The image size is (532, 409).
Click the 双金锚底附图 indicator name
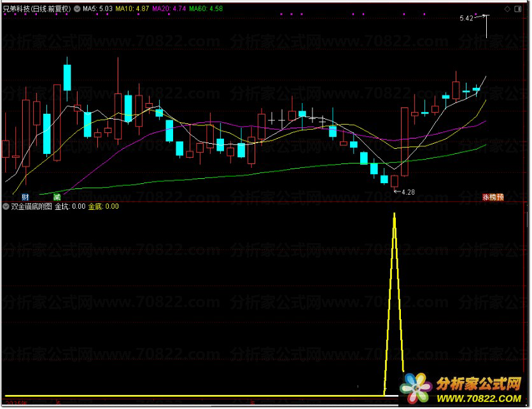click(x=32, y=206)
